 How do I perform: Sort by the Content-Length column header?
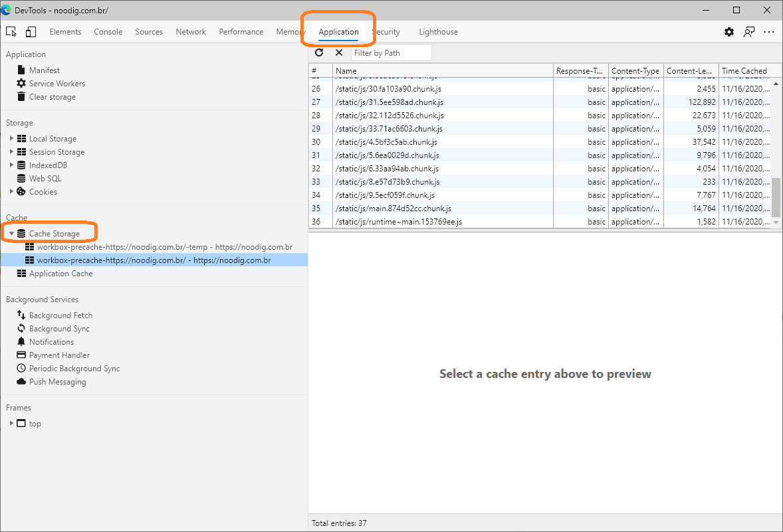(x=691, y=71)
